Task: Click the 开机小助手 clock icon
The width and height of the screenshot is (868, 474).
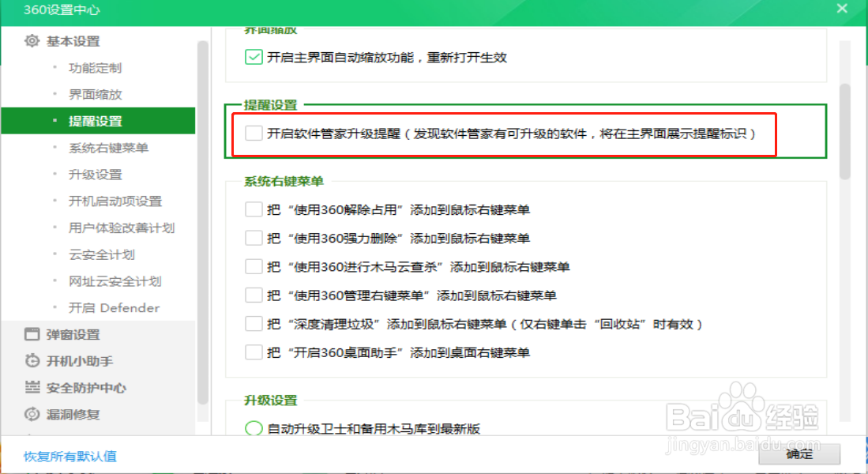Action: tap(32, 360)
